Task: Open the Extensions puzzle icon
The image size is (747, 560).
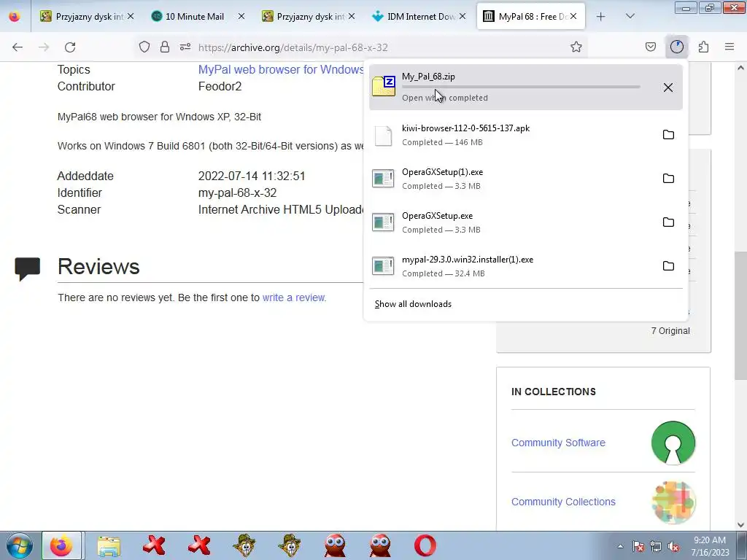Action: pyautogui.click(x=703, y=47)
